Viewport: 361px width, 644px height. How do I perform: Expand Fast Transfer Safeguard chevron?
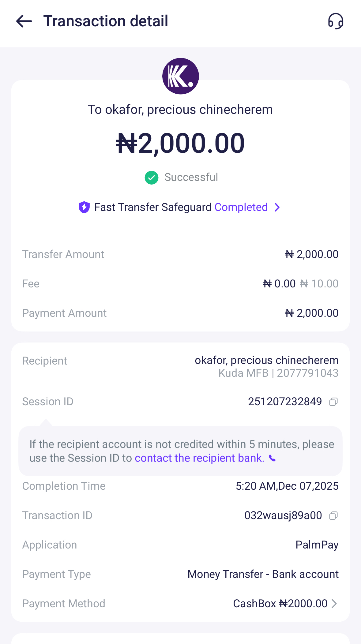pyautogui.click(x=277, y=207)
